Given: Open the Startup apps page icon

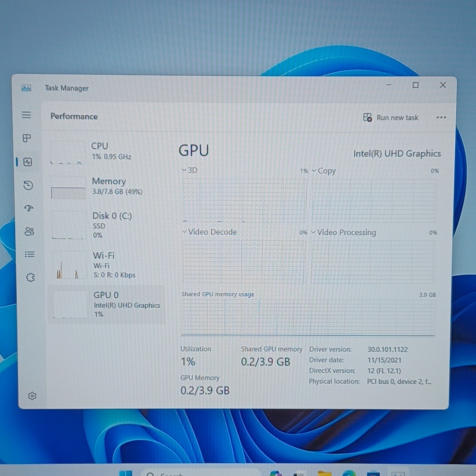Looking at the screenshot, I should coord(29,208).
